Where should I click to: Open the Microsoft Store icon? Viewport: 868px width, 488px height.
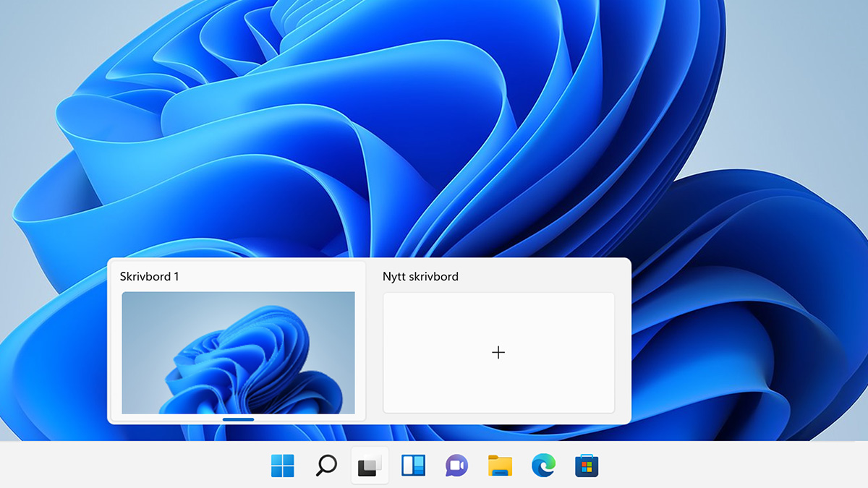pyautogui.click(x=587, y=466)
